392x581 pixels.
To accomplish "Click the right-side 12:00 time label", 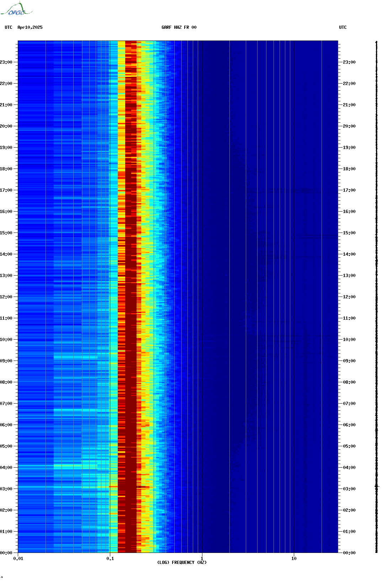I will click(x=349, y=297).
